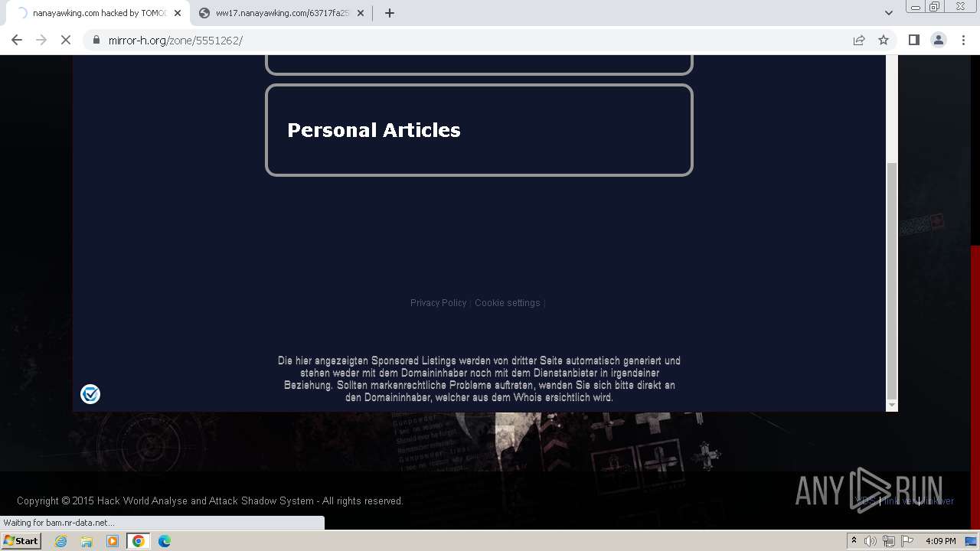Launch Internet Explorer from the taskbar
980x551 pixels.
[61, 541]
